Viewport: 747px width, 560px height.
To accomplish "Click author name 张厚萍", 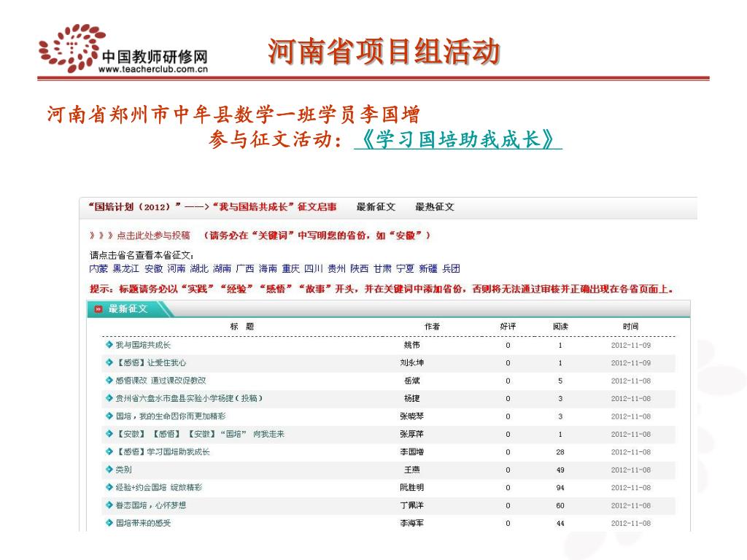I will [412, 435].
